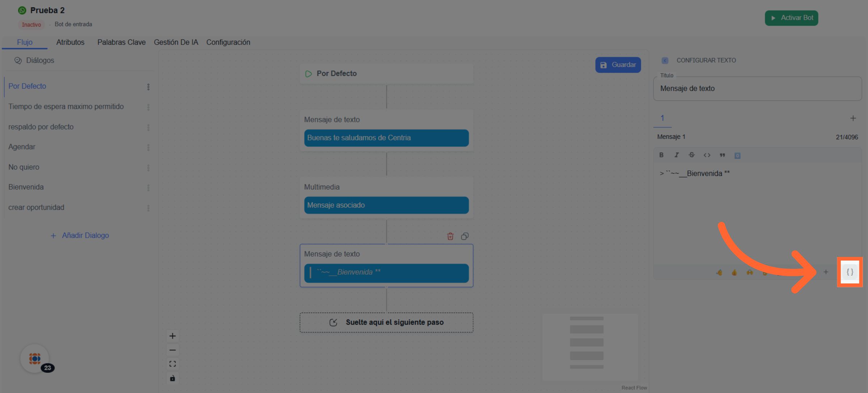This screenshot has height=393, width=868.
Task: Open options menu for Por Defecto dialog
Action: click(x=148, y=87)
